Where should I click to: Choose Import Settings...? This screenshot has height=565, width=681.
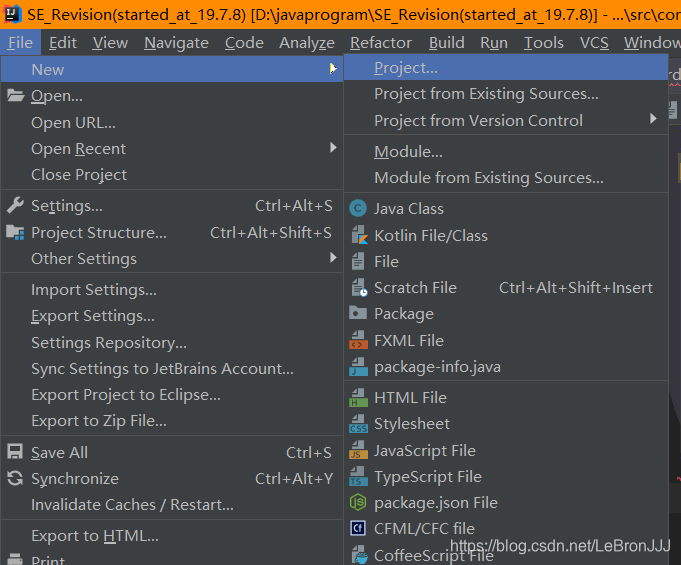172,290
